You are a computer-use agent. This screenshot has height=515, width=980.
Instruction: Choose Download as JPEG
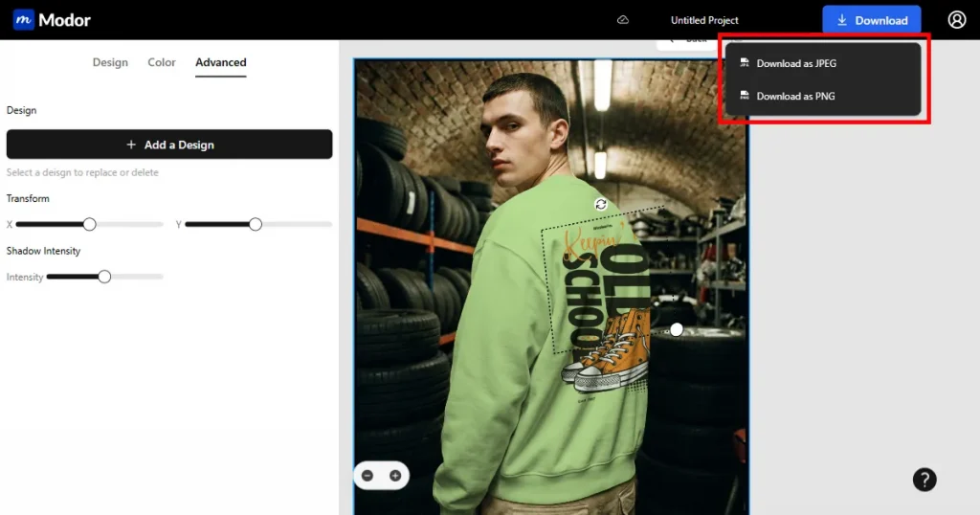coord(795,64)
